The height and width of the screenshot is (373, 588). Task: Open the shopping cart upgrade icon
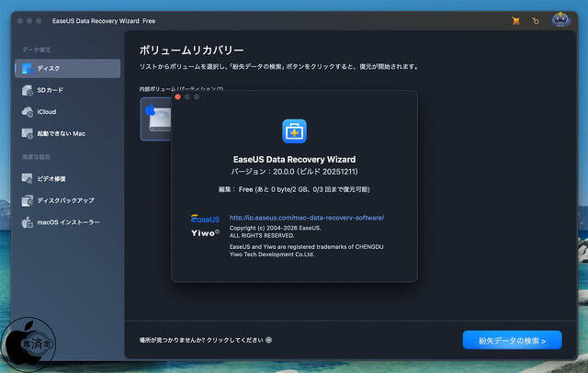point(515,20)
